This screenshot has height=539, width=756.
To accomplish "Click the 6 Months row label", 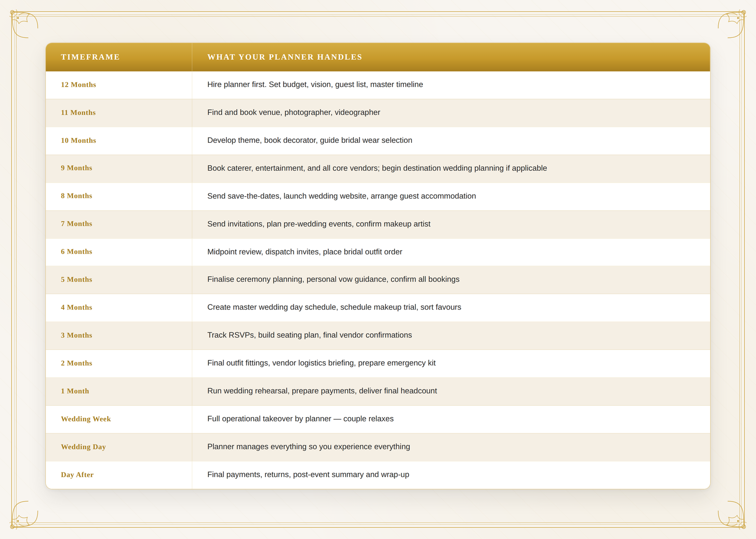I will pos(77,252).
